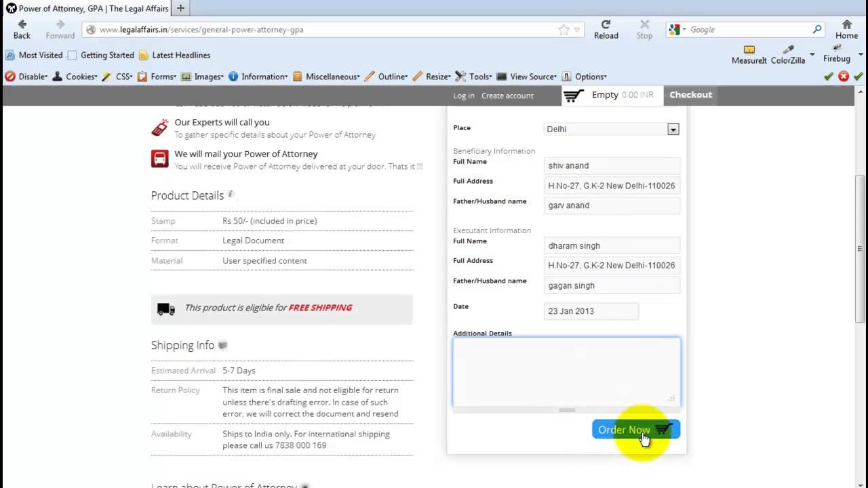Click the info icon next to Product Details
This screenshot has height=488, width=868.
tap(231, 195)
